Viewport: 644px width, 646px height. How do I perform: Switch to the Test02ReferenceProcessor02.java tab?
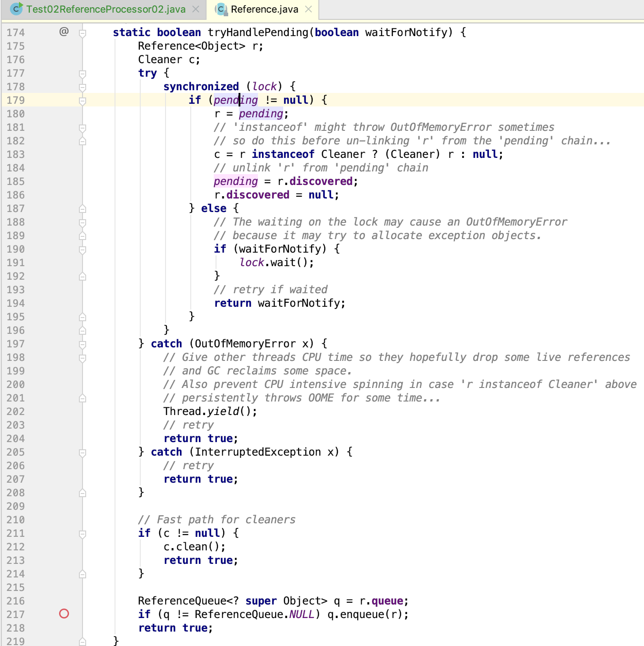[x=104, y=9]
